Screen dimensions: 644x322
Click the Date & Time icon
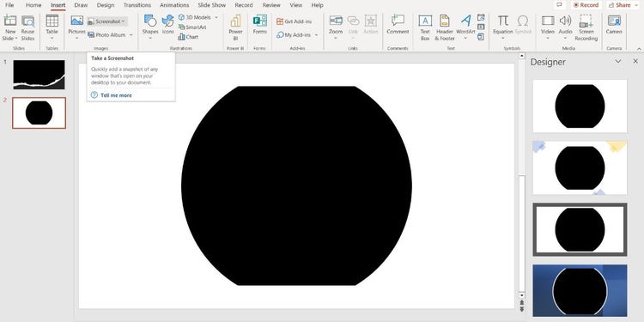[x=481, y=18]
